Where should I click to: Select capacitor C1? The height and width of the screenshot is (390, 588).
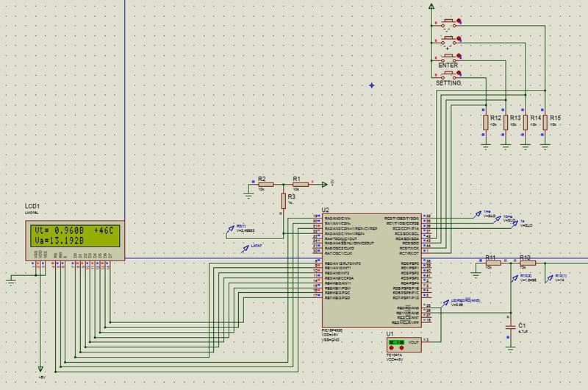509,325
